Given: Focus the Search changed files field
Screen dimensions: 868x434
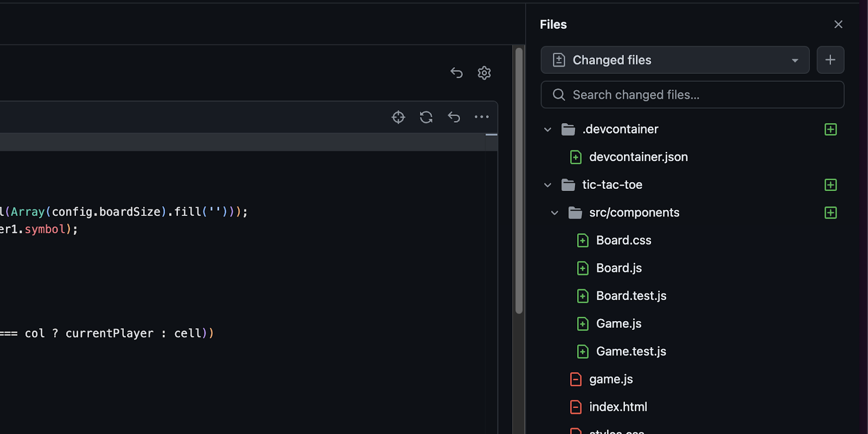Looking at the screenshot, I should [x=692, y=95].
